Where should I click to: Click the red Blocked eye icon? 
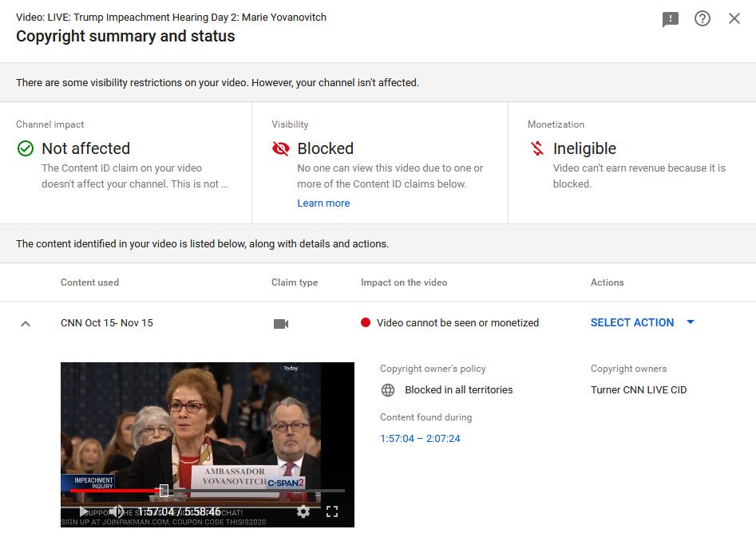(x=281, y=148)
